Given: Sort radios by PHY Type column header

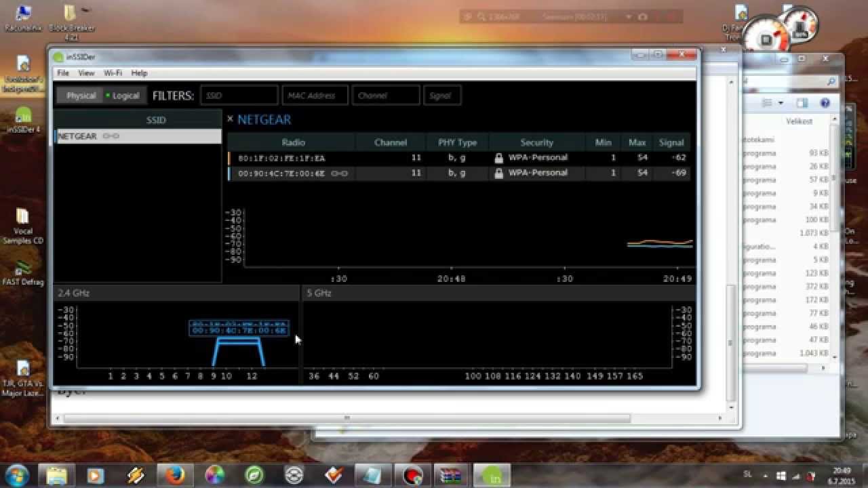Looking at the screenshot, I should point(457,142).
